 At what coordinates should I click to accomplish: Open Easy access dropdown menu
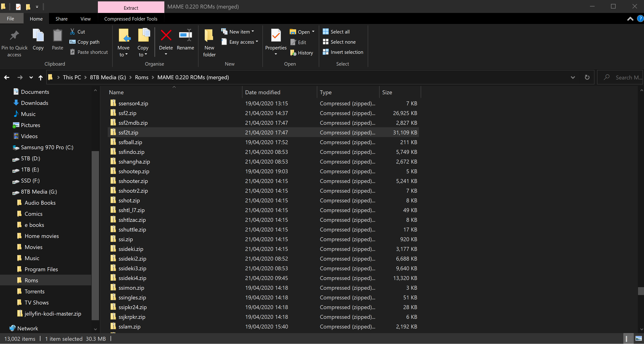tap(240, 42)
